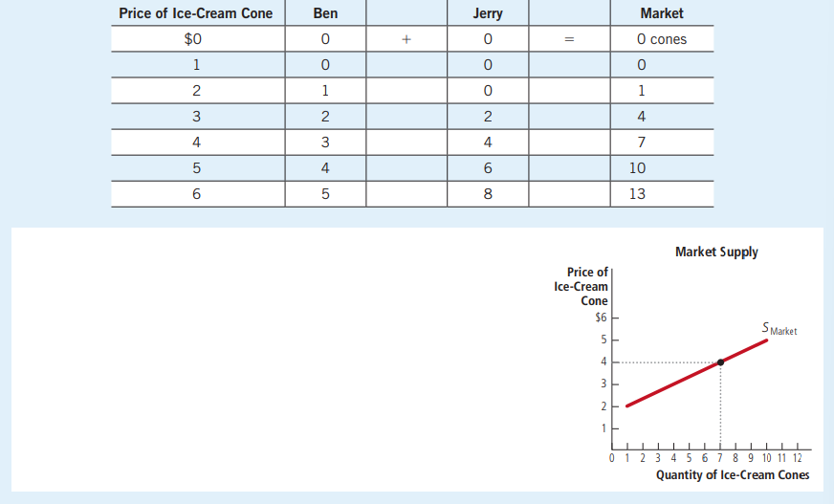This screenshot has height=504, width=834.
Task: Click the equals sign in the table
Action: (569, 40)
